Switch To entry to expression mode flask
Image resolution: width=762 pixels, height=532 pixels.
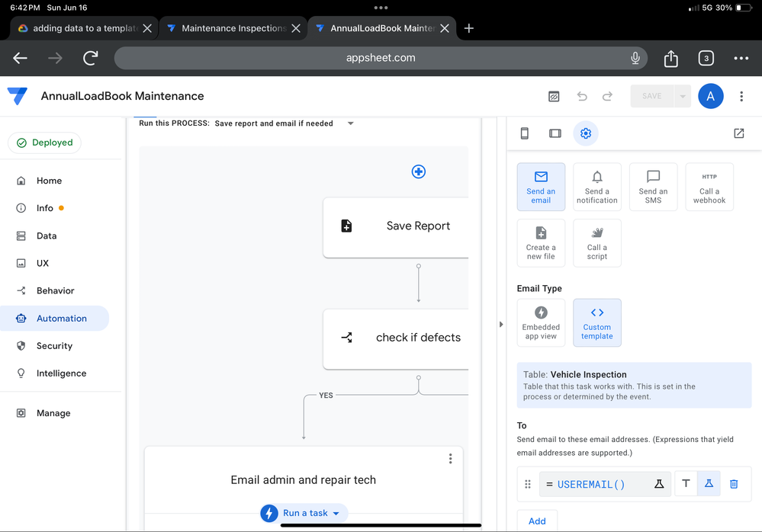709,483
